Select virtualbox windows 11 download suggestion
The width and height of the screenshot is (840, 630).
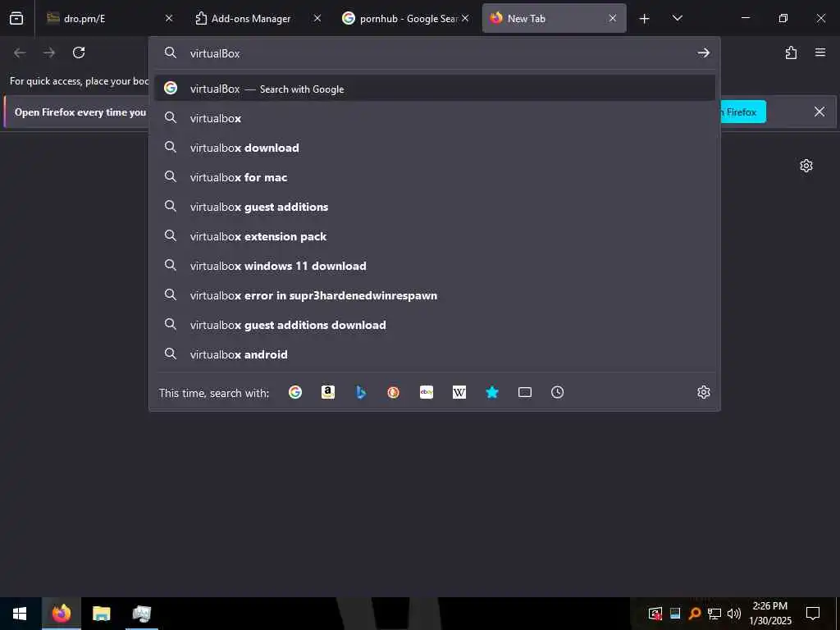point(435,265)
